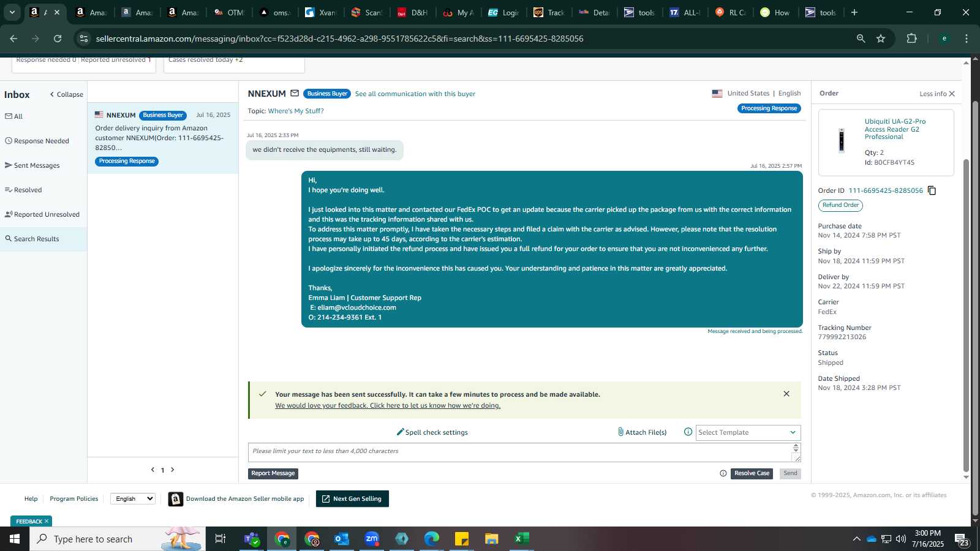
Task: Open Excel from the taskbar
Action: tap(522, 539)
